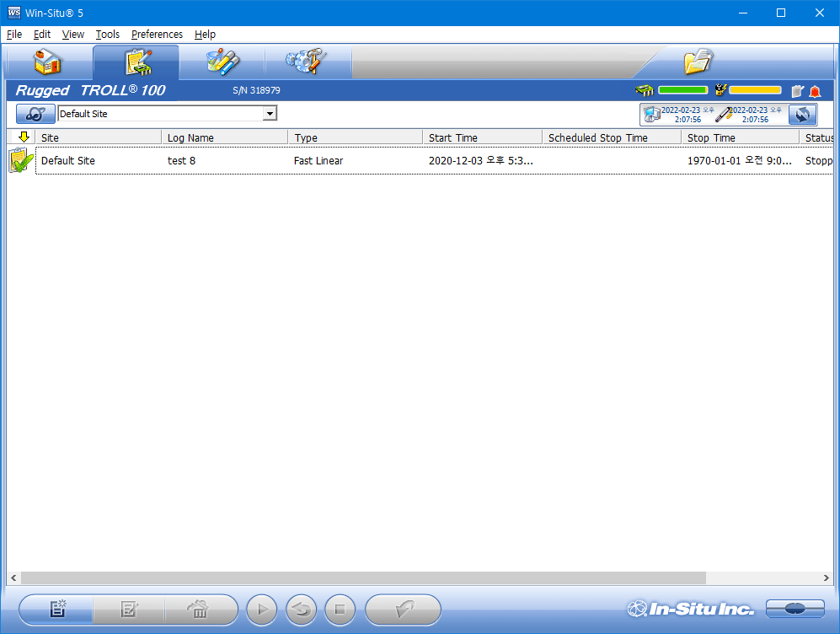Open the Preferences menu

point(157,35)
